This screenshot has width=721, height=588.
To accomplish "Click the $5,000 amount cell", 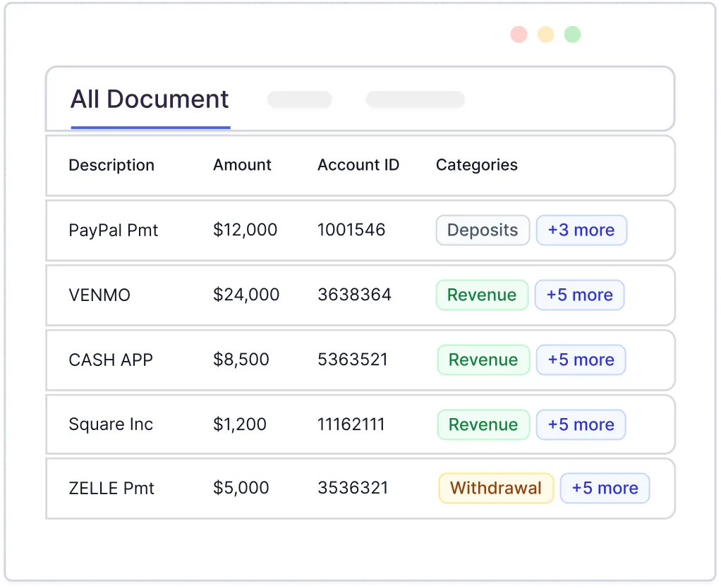I will (x=241, y=487).
